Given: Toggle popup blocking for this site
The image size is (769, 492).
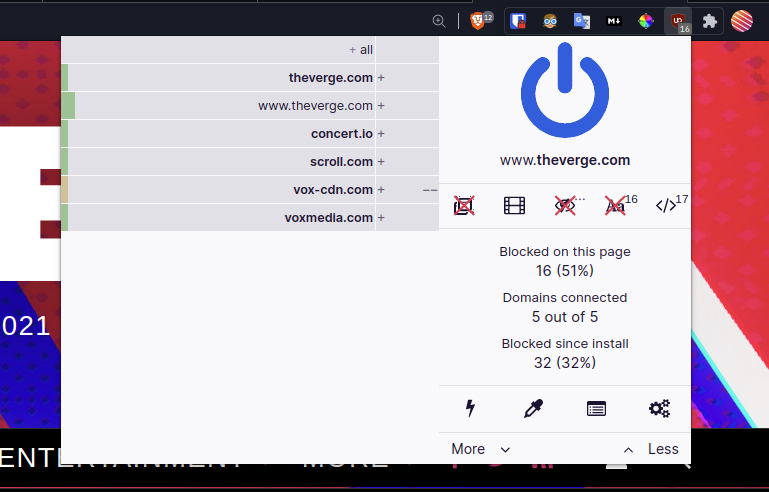Looking at the screenshot, I should click(464, 206).
